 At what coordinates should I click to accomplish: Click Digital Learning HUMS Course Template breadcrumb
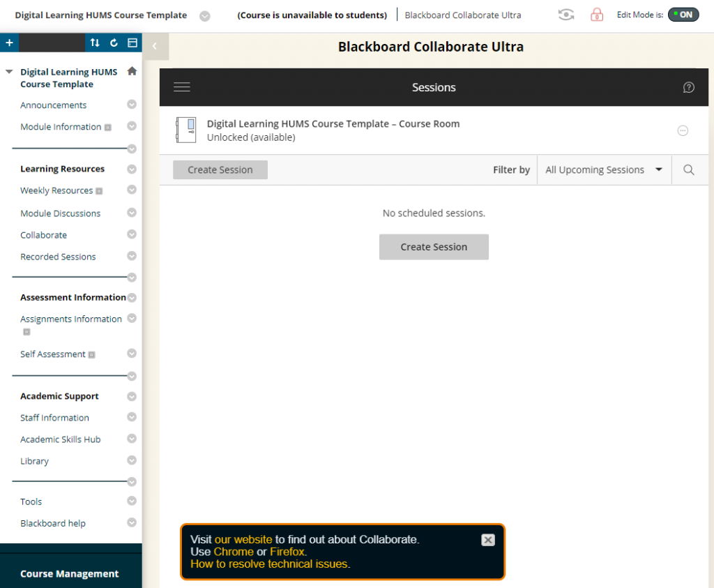(x=101, y=15)
